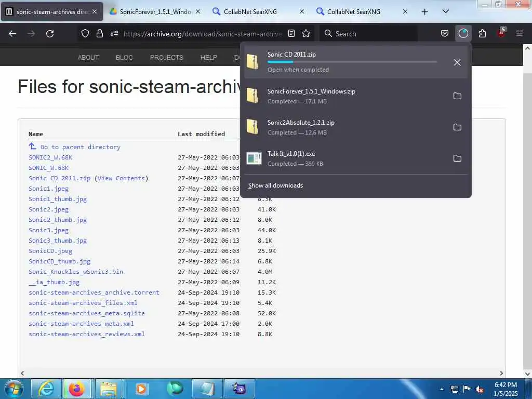This screenshot has width=532, height=399.
Task: Click Show all downloads
Action: pyautogui.click(x=275, y=185)
